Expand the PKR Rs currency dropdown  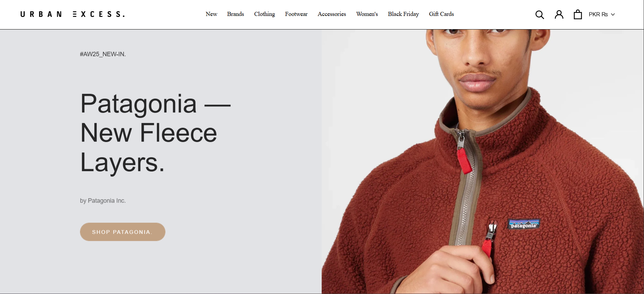pyautogui.click(x=602, y=14)
